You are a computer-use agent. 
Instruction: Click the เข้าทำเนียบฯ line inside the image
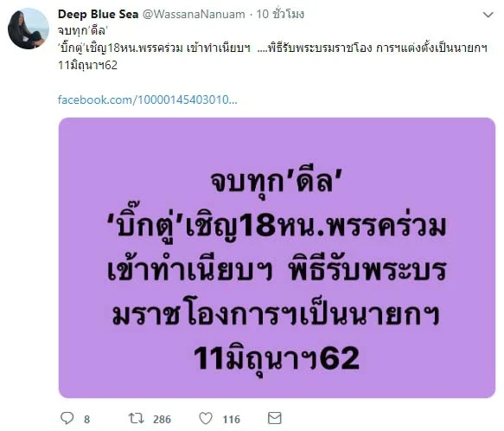(277, 270)
